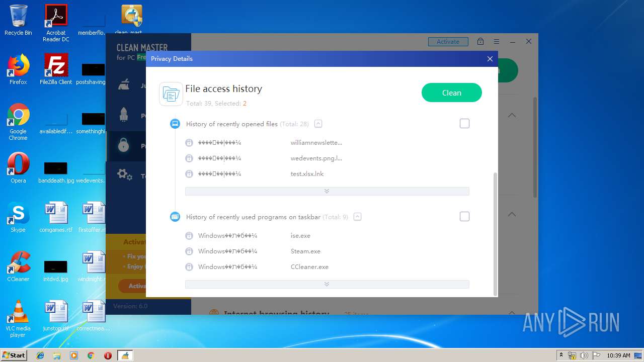644x362 pixels.
Task: Toggle lock icon beside wedevents.png entry
Action: coord(189,158)
